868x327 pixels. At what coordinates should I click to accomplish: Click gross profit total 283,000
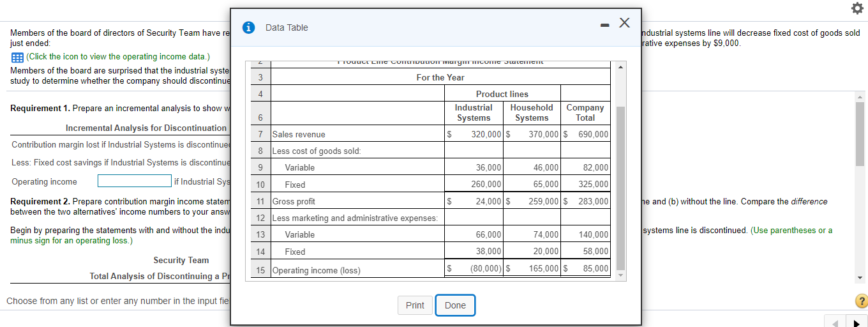pos(593,201)
